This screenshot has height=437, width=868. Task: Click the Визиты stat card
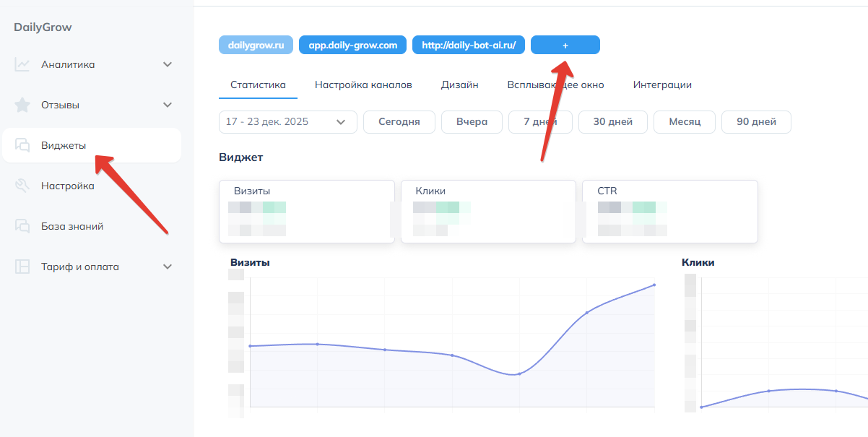306,211
